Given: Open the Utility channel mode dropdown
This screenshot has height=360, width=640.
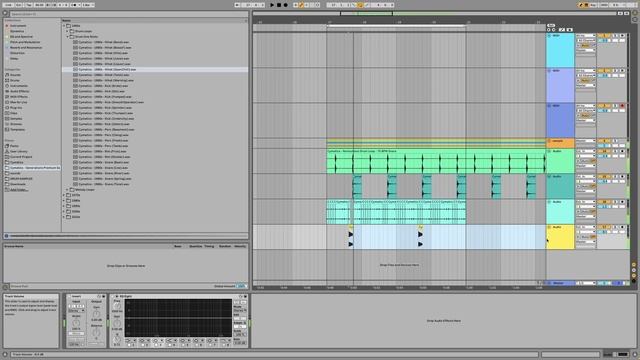Looking at the screenshot, I should tap(76, 311).
